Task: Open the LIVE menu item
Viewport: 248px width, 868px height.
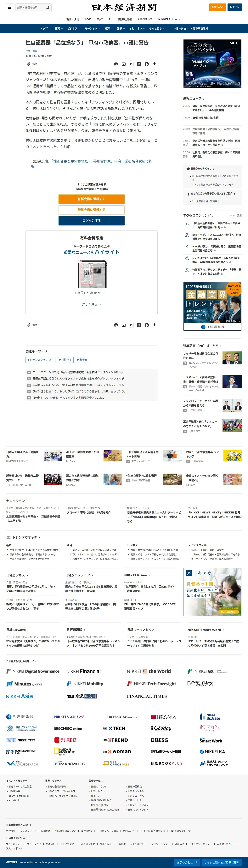Action: click(x=88, y=19)
